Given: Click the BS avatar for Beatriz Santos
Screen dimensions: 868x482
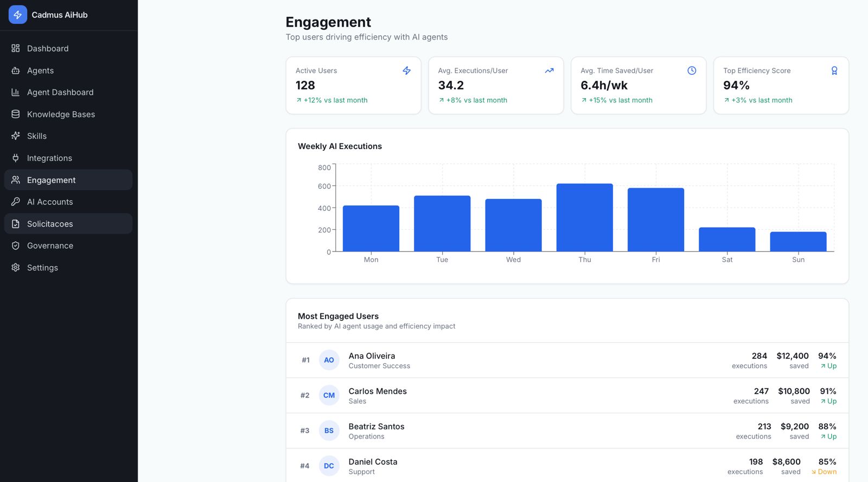Looking at the screenshot, I should click(x=329, y=430).
